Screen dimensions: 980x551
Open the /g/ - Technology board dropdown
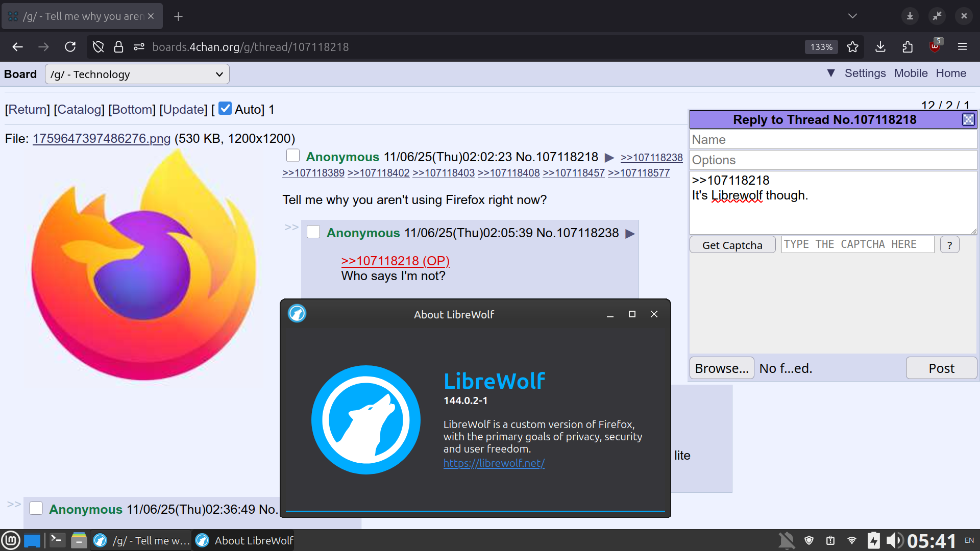[137, 74]
